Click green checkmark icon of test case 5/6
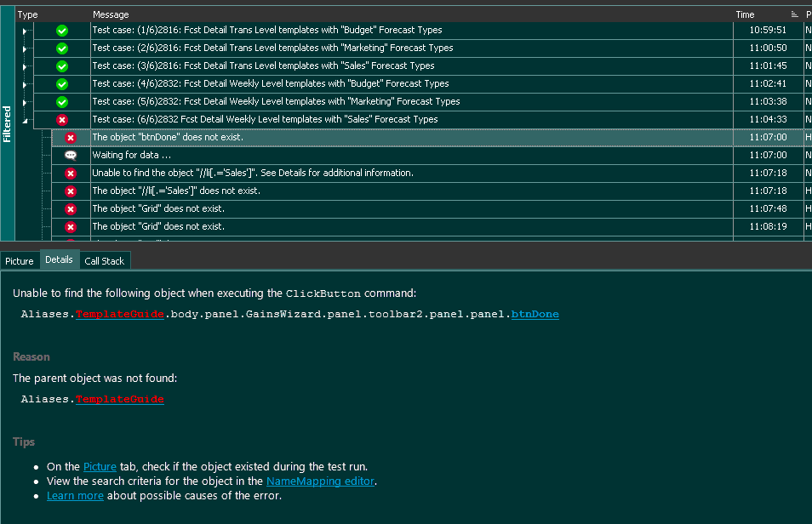Screen dimensions: 812x524 pyautogui.click(x=62, y=101)
